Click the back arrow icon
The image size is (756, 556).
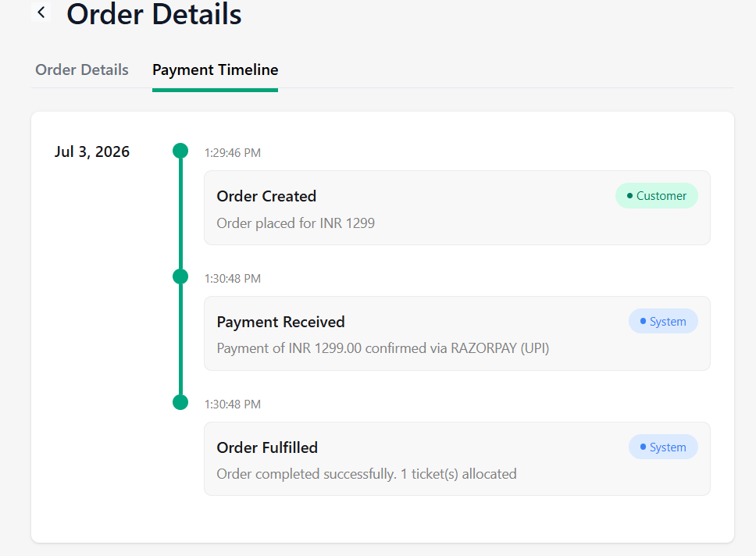[x=41, y=12]
